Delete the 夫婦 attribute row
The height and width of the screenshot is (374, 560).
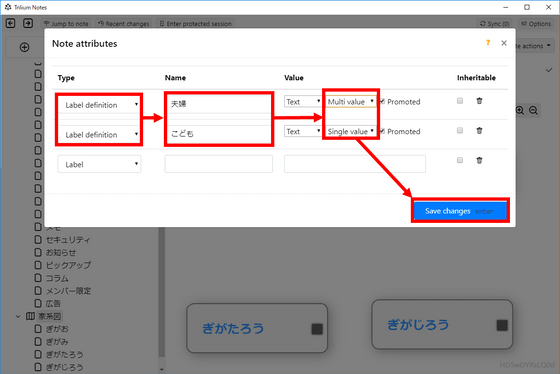tap(479, 101)
